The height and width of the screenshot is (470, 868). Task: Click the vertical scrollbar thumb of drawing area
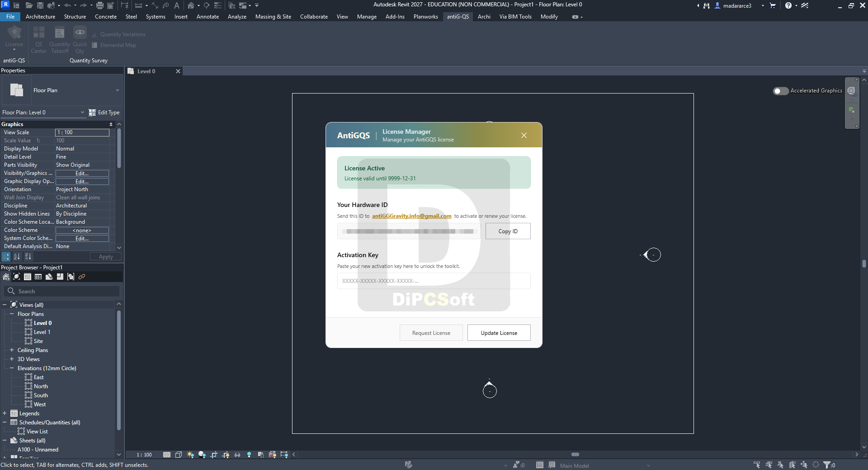click(864, 263)
